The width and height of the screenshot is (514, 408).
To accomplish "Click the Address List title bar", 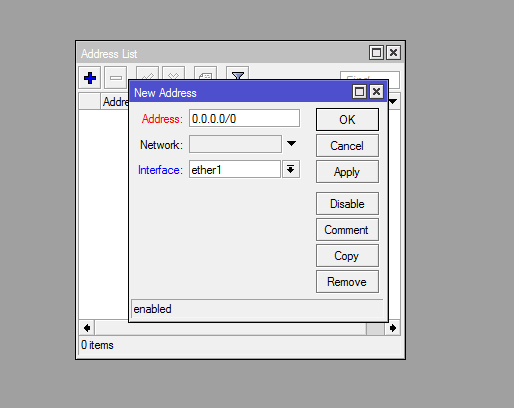I will point(223,53).
